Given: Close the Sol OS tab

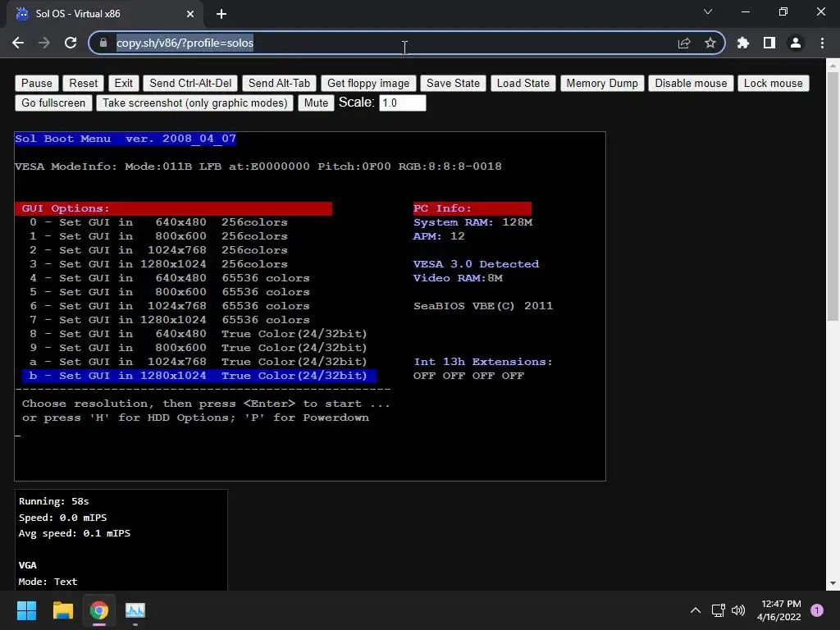Looking at the screenshot, I should pos(190,14).
